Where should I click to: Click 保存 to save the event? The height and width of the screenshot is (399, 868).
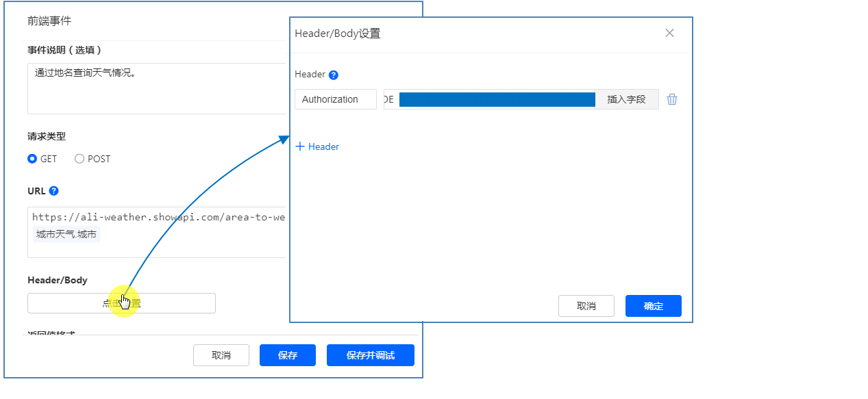pos(287,355)
